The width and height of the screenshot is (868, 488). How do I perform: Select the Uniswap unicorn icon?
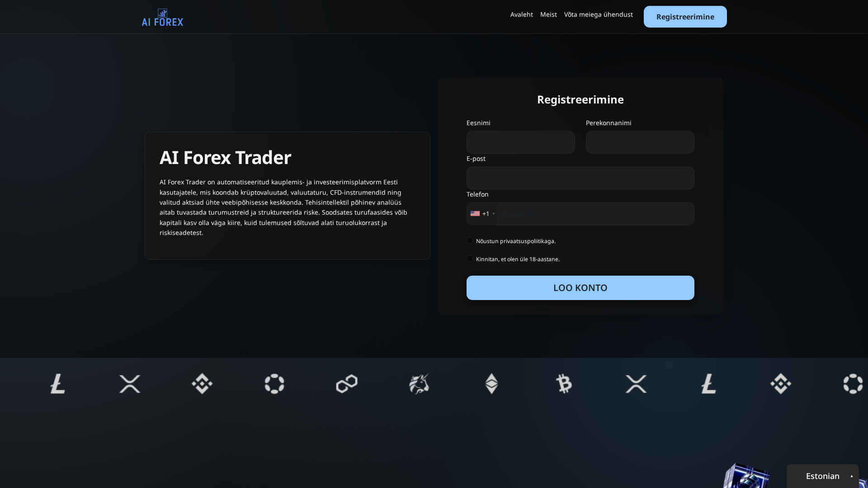419,384
